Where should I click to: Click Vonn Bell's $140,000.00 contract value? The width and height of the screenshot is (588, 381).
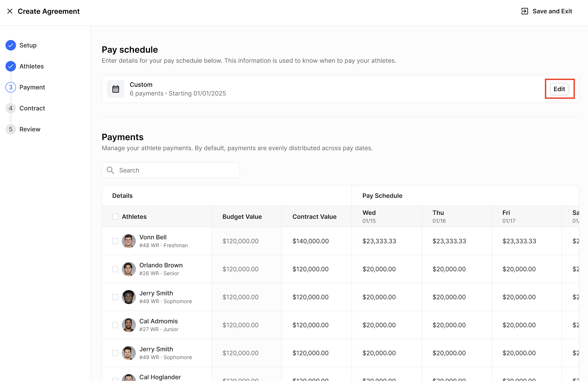tap(311, 241)
